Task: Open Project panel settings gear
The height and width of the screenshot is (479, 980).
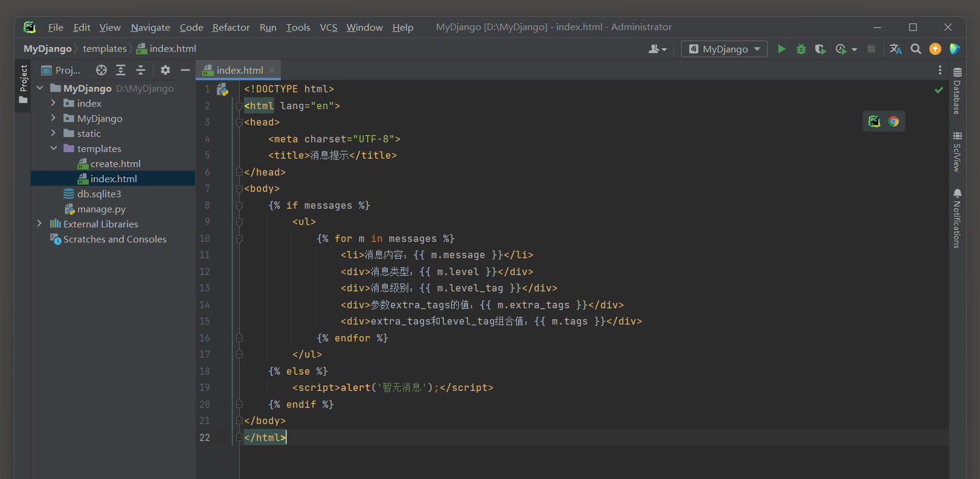Action: pyautogui.click(x=165, y=70)
